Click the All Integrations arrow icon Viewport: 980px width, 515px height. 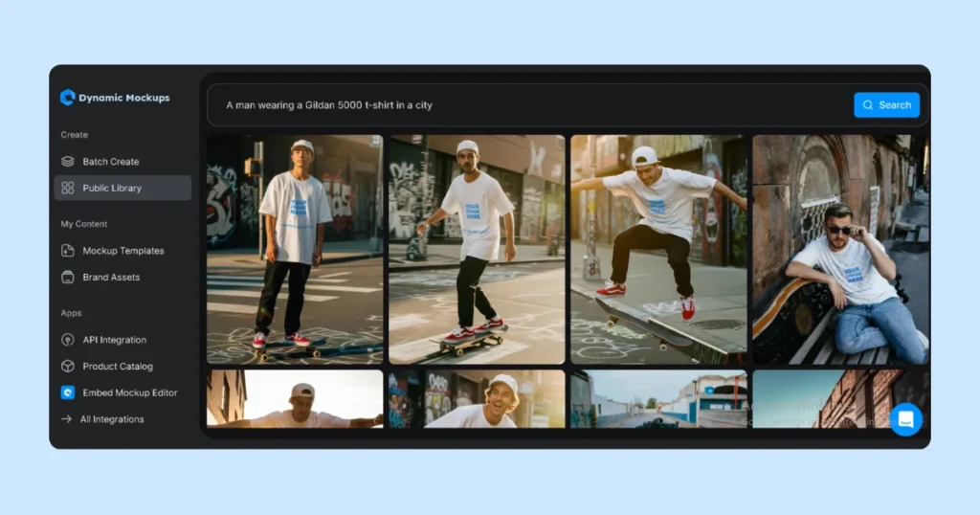67,419
